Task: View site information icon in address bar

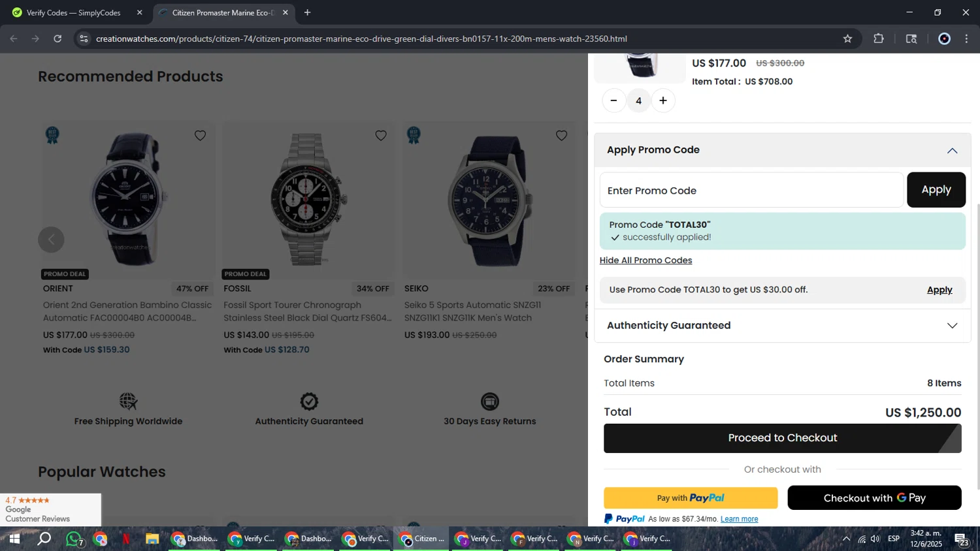Action: 83,39
